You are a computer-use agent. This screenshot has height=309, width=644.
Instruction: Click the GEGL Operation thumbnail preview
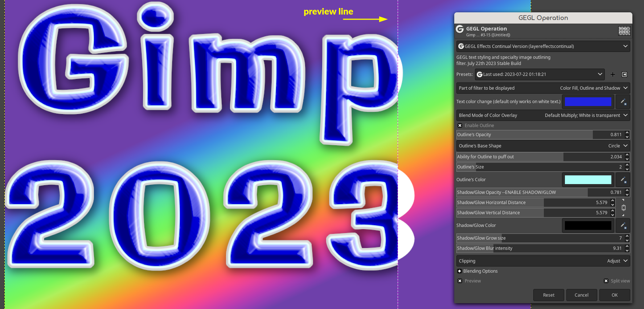(x=624, y=31)
